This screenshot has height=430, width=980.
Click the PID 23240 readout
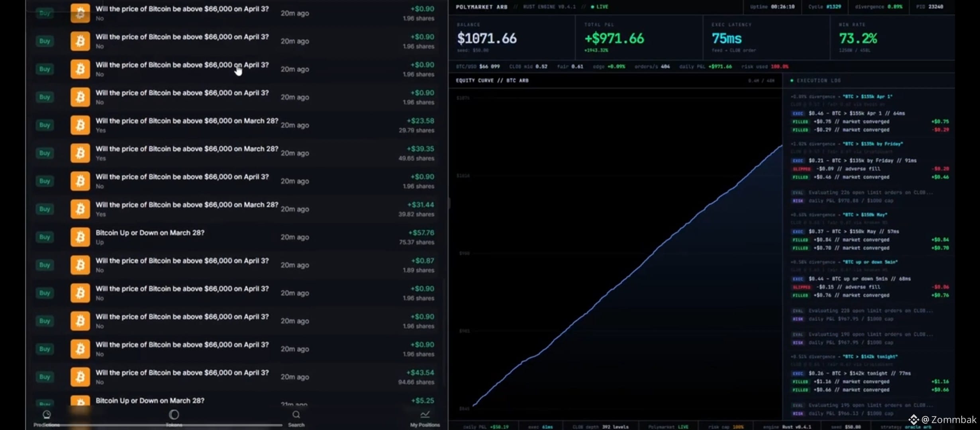tap(929, 7)
